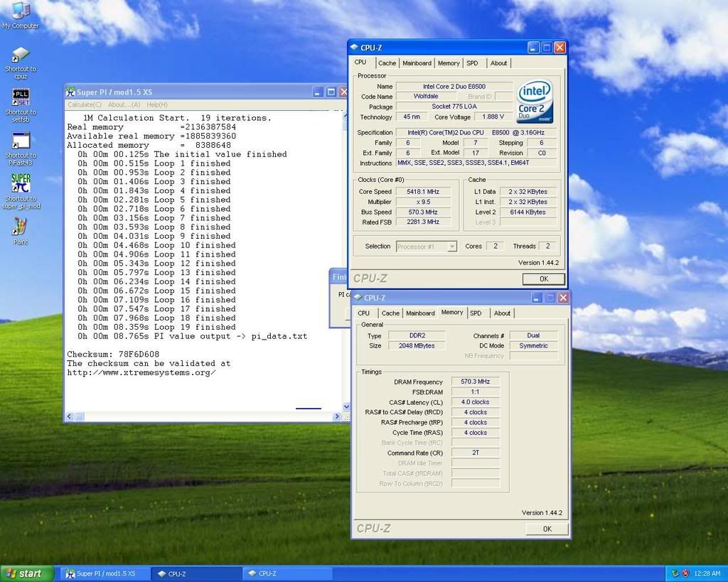Click the memory Type DDR2 field
This screenshot has height=582, width=728.
(417, 335)
